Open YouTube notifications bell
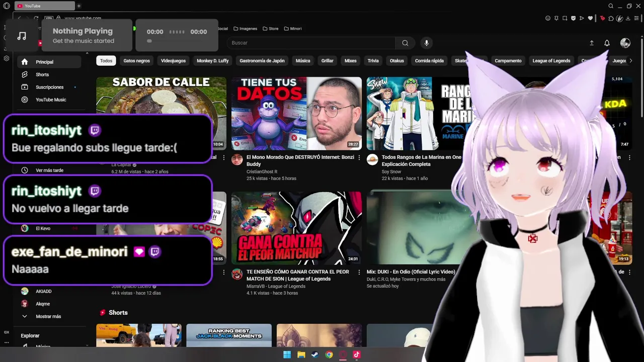Screen dimensions: 644x362 pos(607,43)
